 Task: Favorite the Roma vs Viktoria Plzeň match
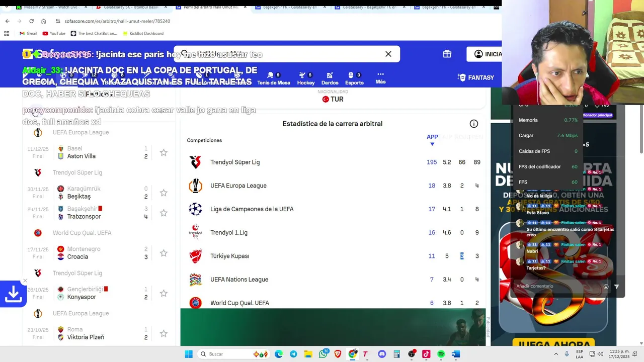(164, 333)
